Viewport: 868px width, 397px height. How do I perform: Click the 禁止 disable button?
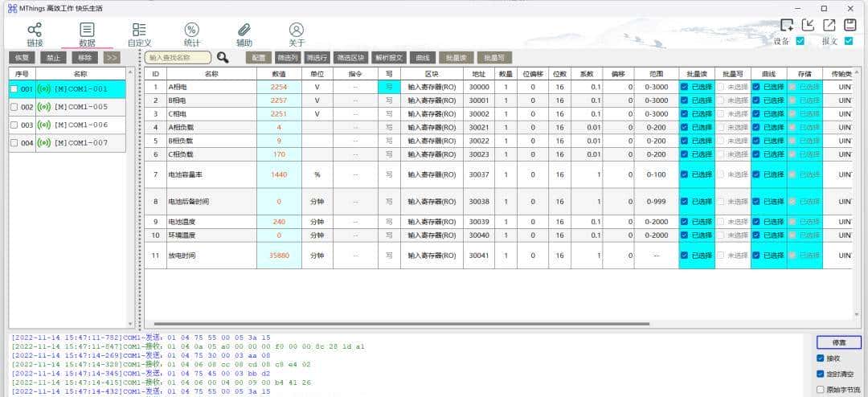point(54,58)
